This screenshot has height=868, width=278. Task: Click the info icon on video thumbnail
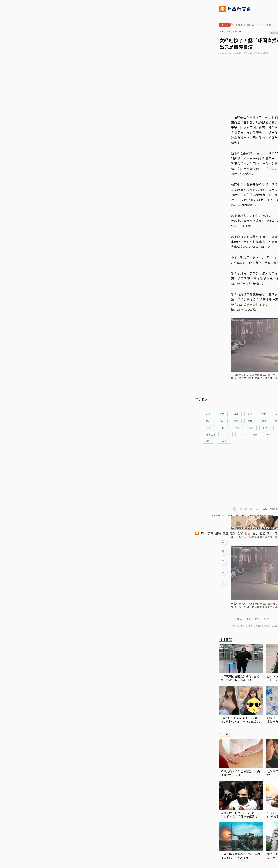pos(238,524)
